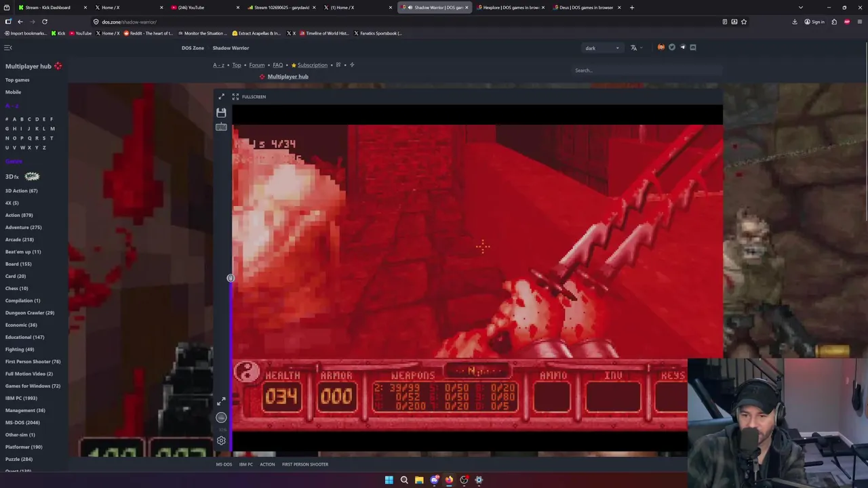
Task: Open Timeline of World Hist... bookmark
Action: (323, 33)
